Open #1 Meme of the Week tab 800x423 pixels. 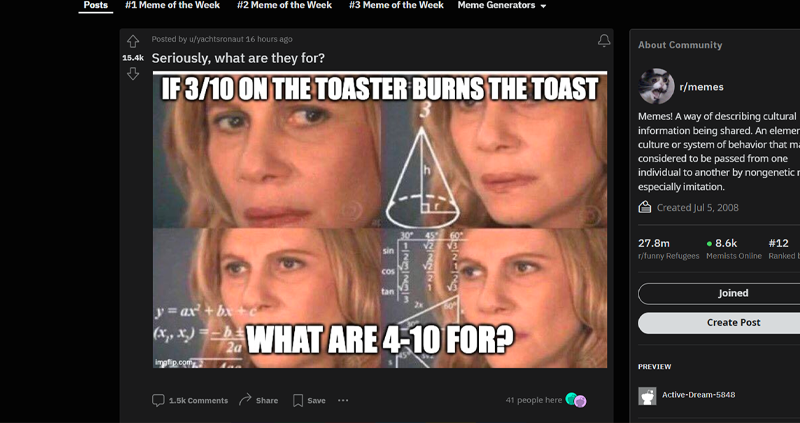point(172,6)
